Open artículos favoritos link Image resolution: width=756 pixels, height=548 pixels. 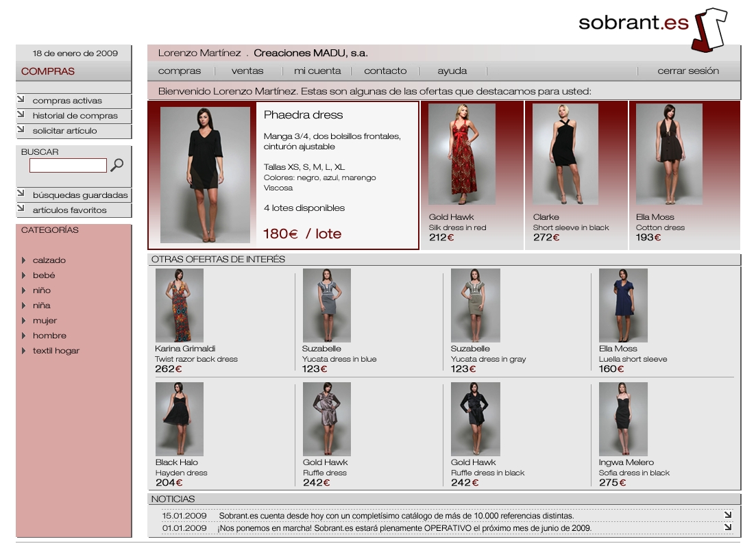tap(69, 210)
